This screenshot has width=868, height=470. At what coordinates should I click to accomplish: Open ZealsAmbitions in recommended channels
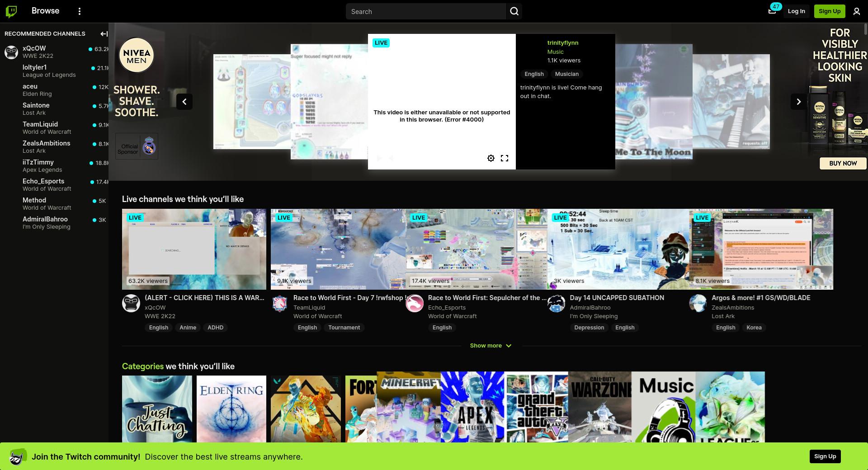(54, 147)
